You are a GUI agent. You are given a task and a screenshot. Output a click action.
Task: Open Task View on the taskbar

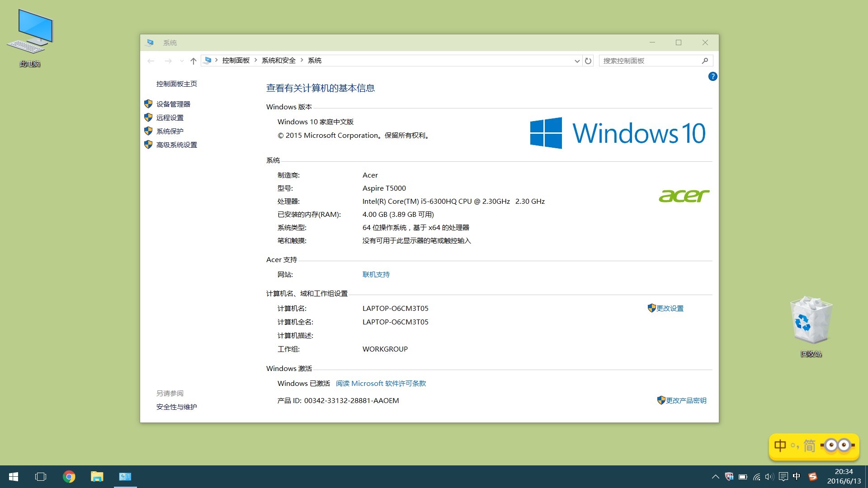pos(41,477)
